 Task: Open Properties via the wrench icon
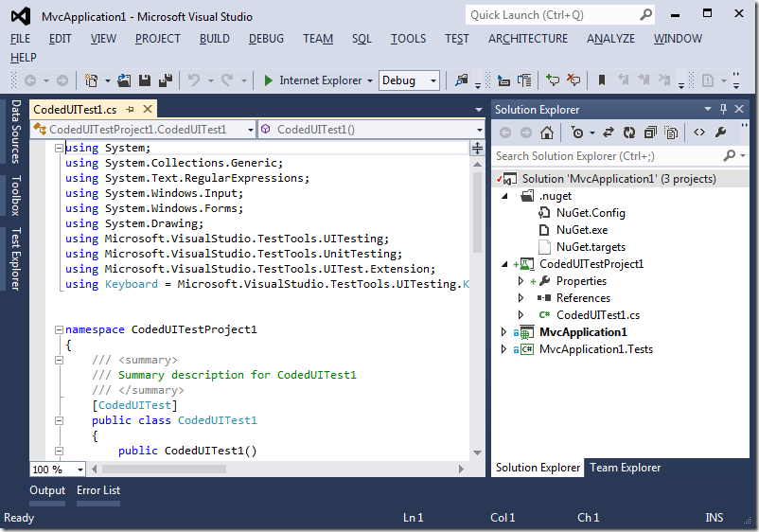pyautogui.click(x=720, y=133)
